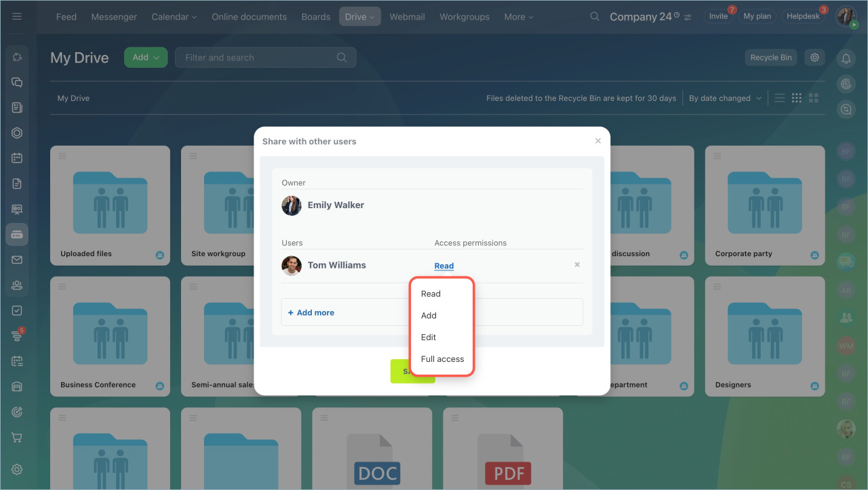The height and width of the screenshot is (490, 868).
Task: Choose Edit in the permissions menu
Action: tap(429, 338)
